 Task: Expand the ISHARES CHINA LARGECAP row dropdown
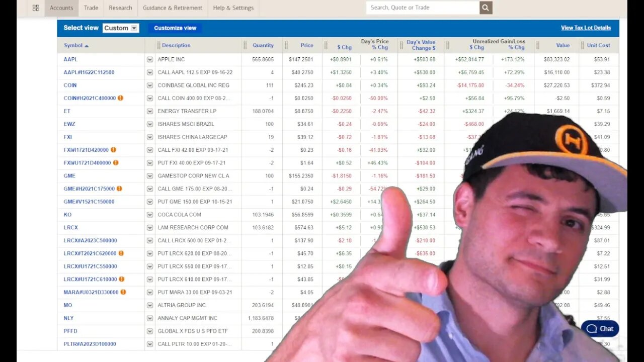pos(149,137)
